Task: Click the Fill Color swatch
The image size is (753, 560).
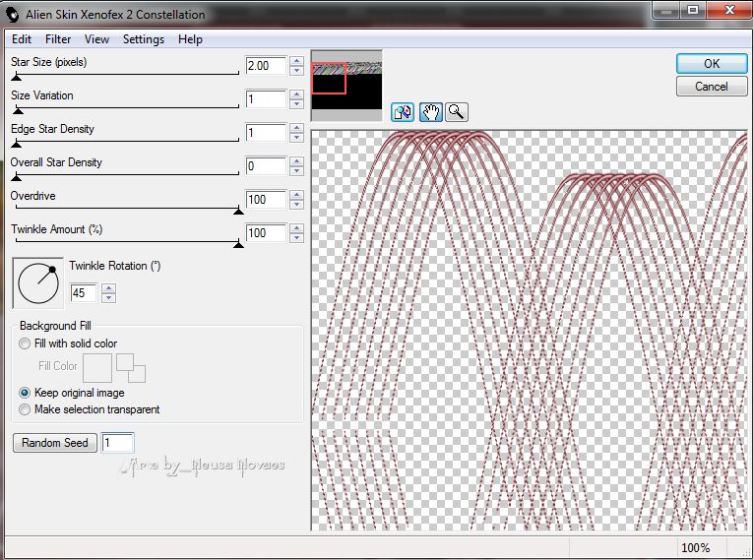Action: tap(97, 368)
